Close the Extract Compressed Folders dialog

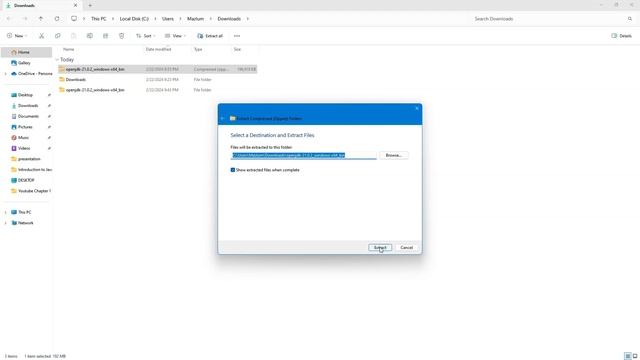pos(417,108)
